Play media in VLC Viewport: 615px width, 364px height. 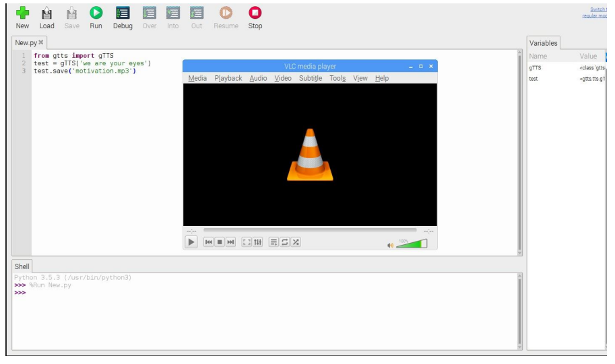pos(191,242)
